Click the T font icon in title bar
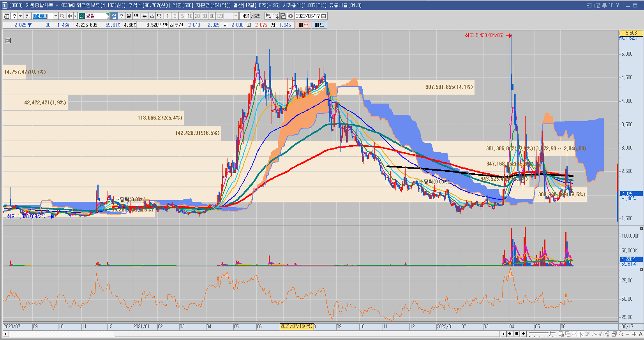The height and width of the screenshot is (340, 644). coord(611,5)
